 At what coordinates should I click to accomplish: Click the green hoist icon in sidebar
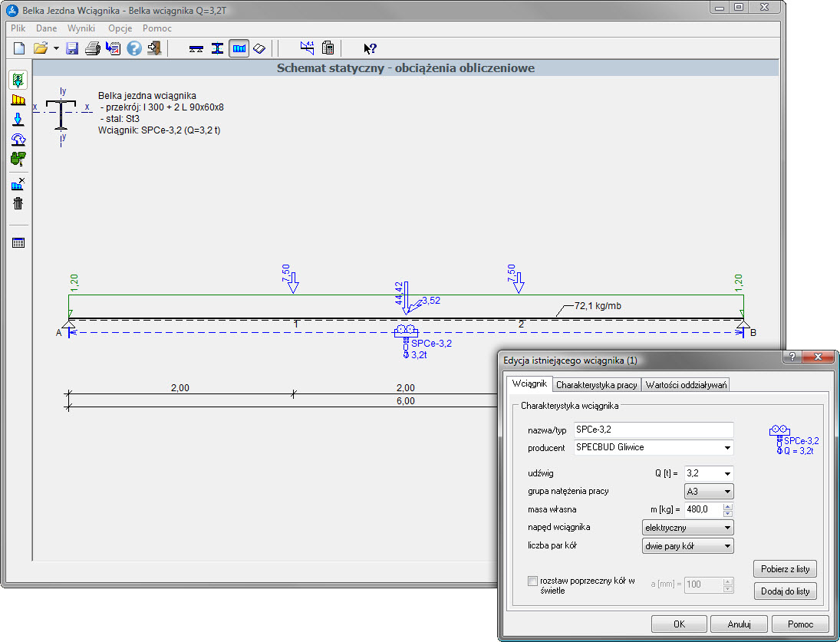click(x=18, y=159)
